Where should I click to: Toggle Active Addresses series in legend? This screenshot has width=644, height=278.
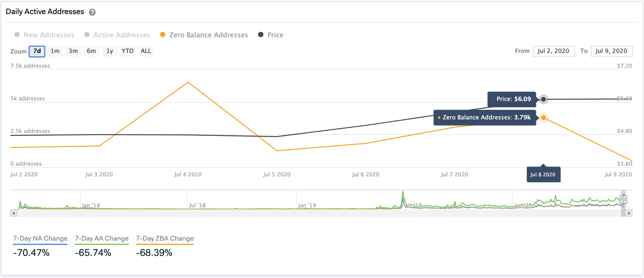coord(117,35)
